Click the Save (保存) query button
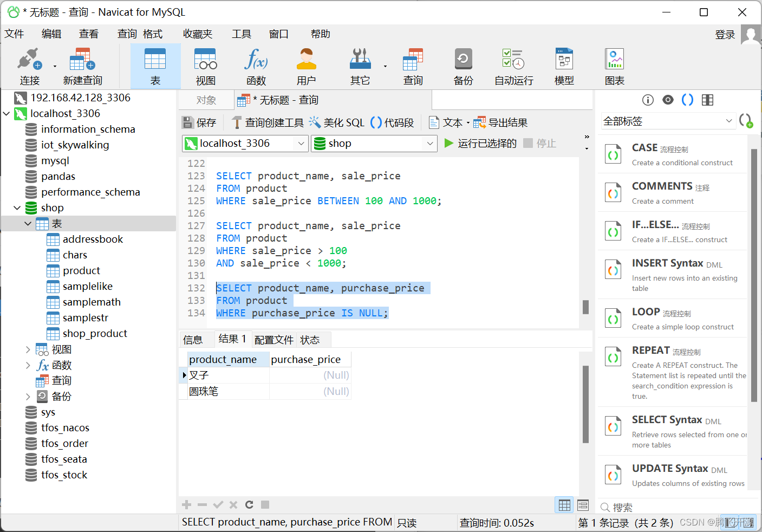This screenshot has height=532, width=762. point(199,122)
